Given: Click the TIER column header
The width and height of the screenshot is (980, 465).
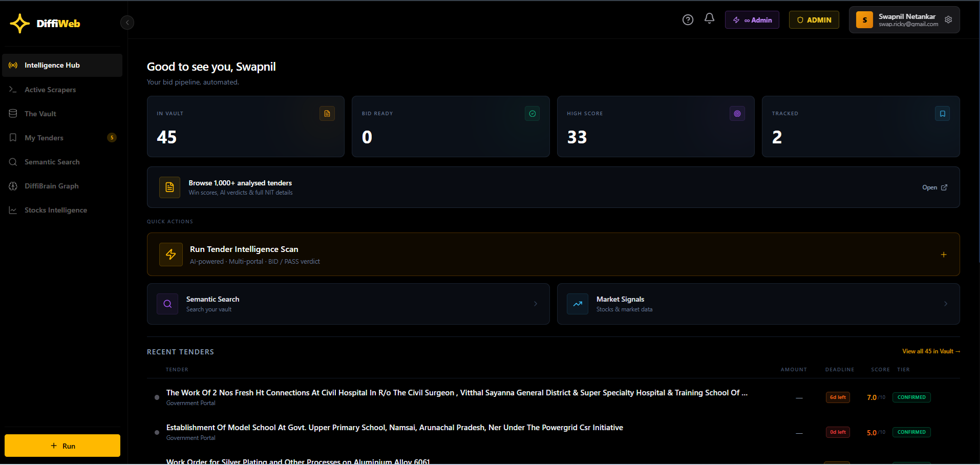Looking at the screenshot, I should pos(903,370).
